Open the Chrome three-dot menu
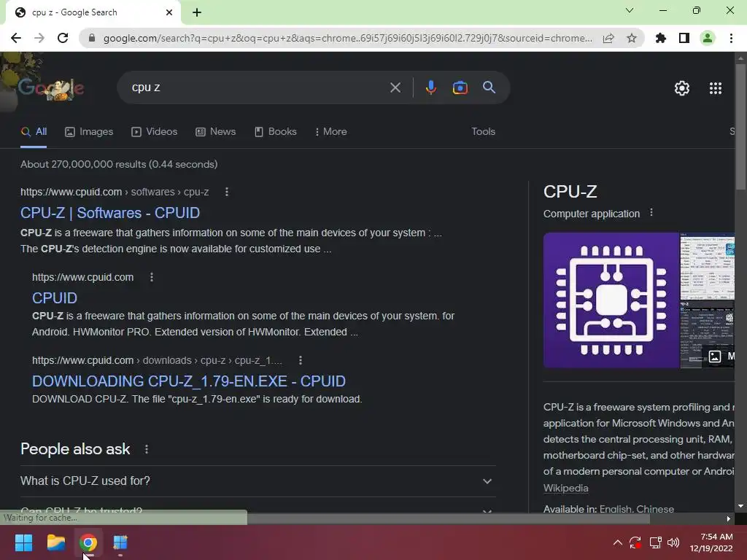 pos(731,38)
